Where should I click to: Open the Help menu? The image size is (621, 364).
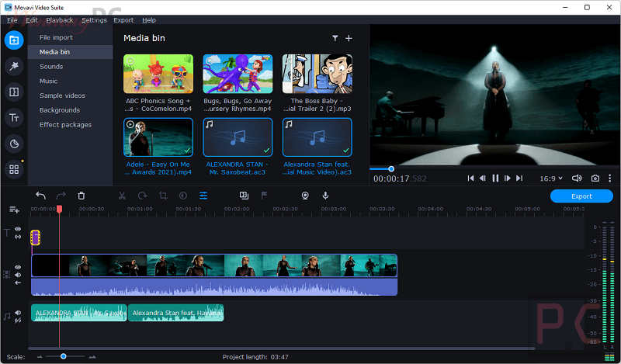pos(149,20)
